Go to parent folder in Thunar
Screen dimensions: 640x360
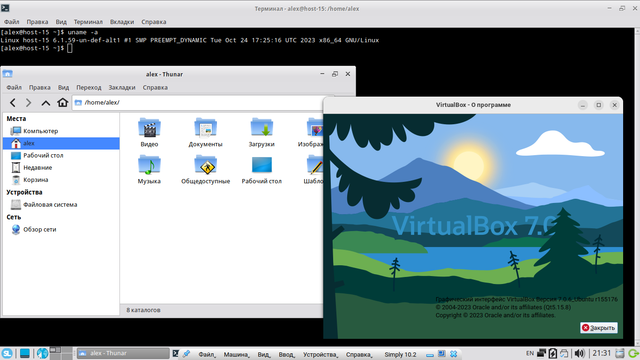[x=45, y=102]
